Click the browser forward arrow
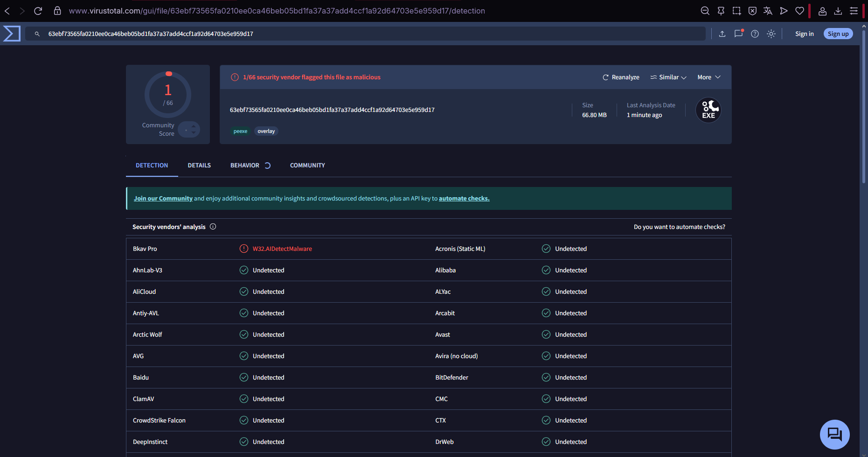Viewport: 868px width, 457px height. [22, 11]
